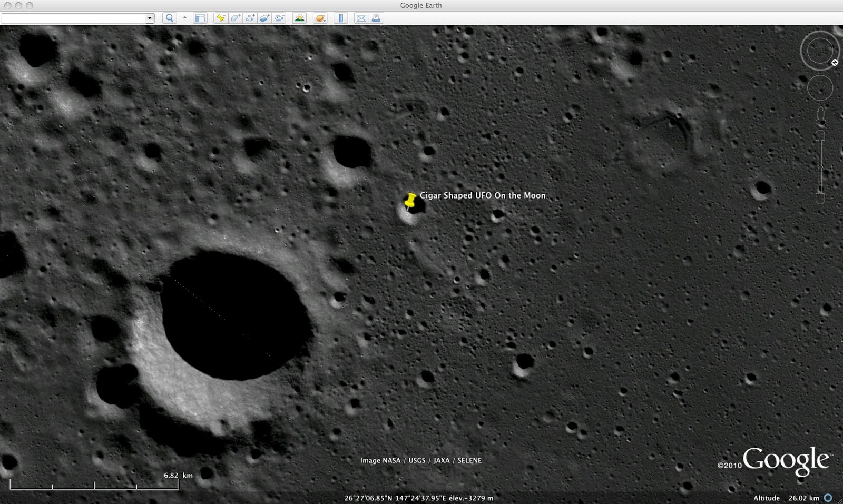843x504 pixels.
Task: Click the 'Image NASA / USGS / JAXA / SELENE' attribution
Action: coord(421,460)
